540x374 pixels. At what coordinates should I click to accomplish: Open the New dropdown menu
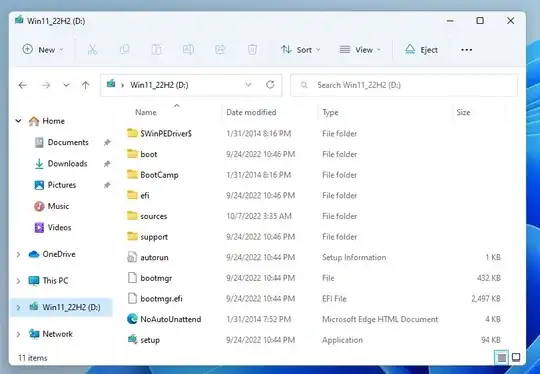coord(43,50)
